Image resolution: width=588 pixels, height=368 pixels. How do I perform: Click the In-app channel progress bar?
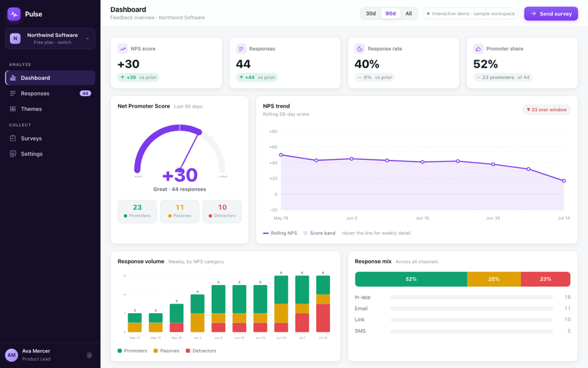tap(471, 297)
